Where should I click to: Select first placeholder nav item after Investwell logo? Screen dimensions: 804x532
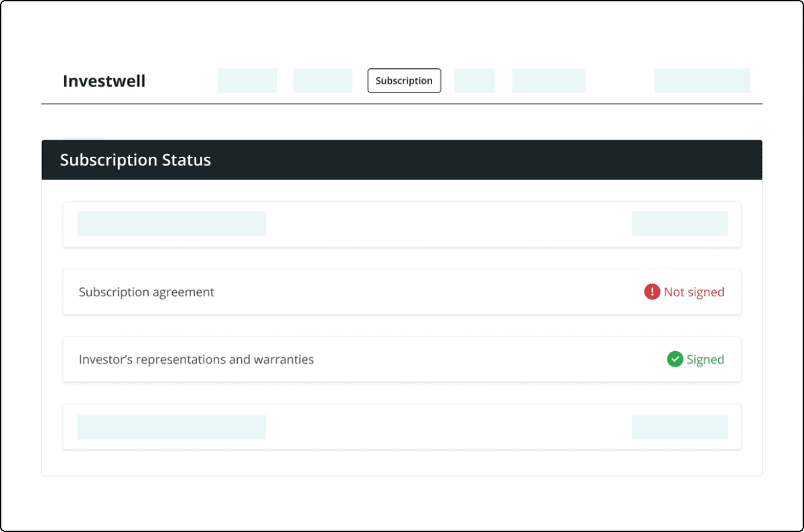point(247,80)
